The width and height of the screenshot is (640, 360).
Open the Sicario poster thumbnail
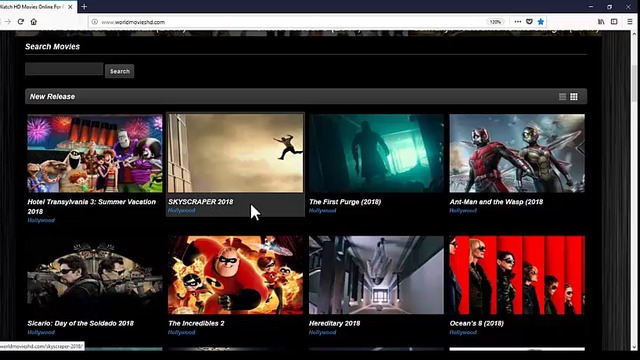coord(95,275)
